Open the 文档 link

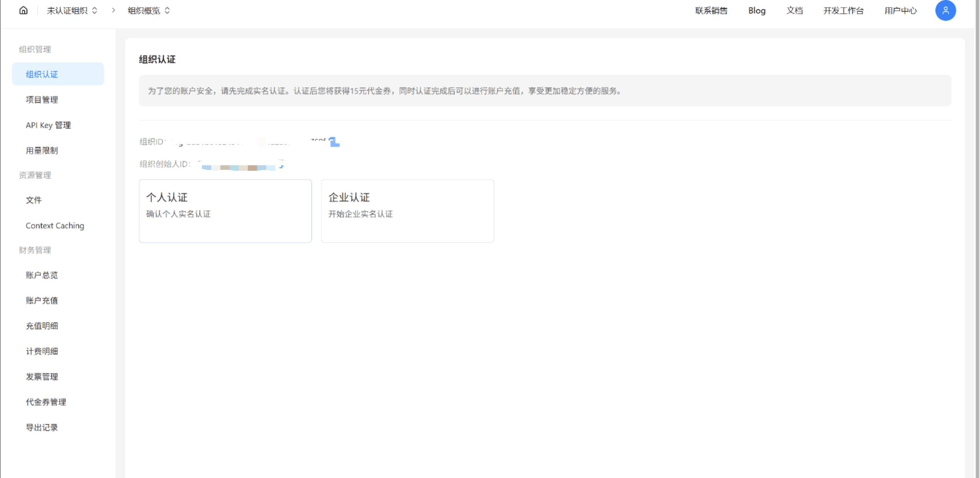click(x=794, y=10)
